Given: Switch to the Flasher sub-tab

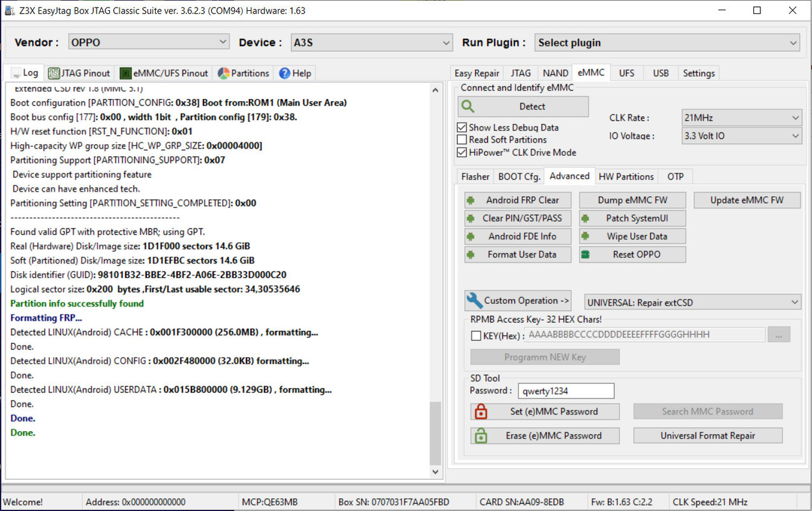Looking at the screenshot, I should click(476, 177).
